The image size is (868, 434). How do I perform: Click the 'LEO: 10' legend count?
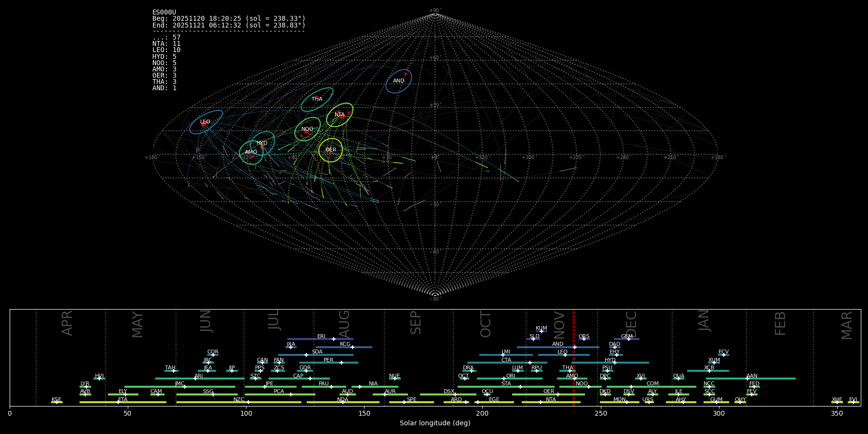click(166, 50)
